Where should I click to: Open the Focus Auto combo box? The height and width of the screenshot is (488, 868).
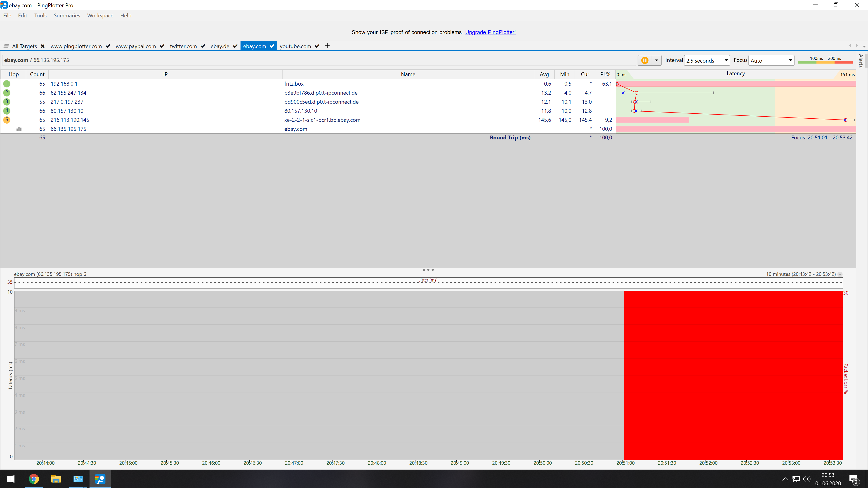(x=771, y=60)
